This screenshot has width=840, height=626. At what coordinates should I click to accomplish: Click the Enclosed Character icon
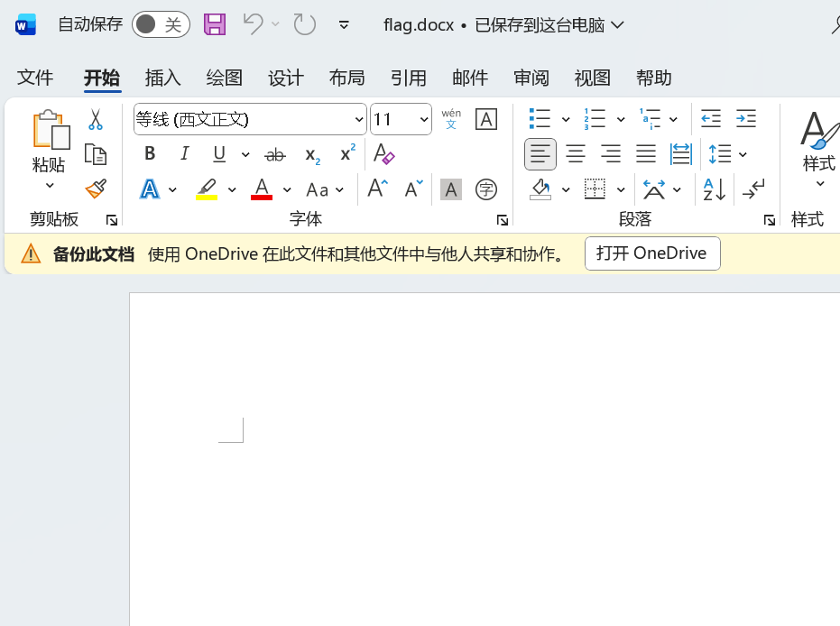pos(486,189)
